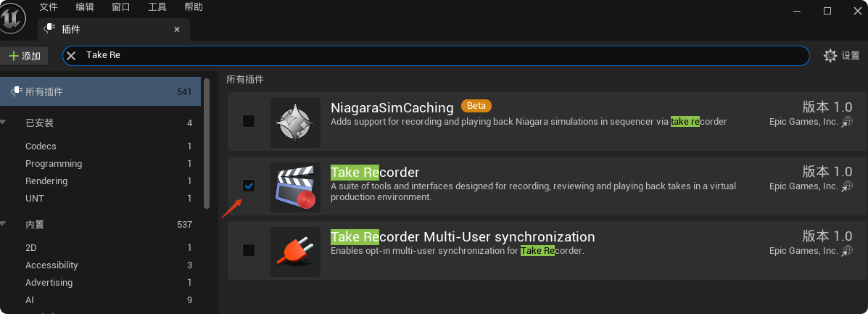
Task: Click the 添加 button
Action: click(25, 56)
